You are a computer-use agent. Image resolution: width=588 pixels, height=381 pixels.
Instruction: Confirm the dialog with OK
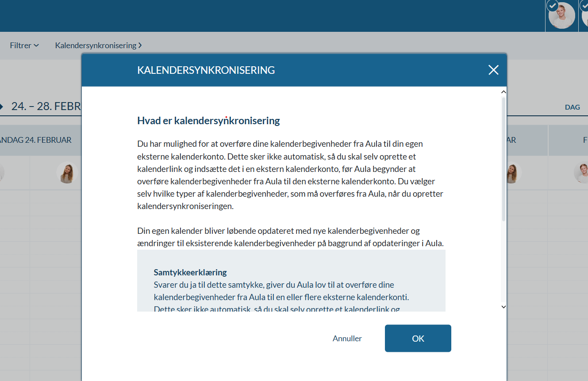click(418, 339)
